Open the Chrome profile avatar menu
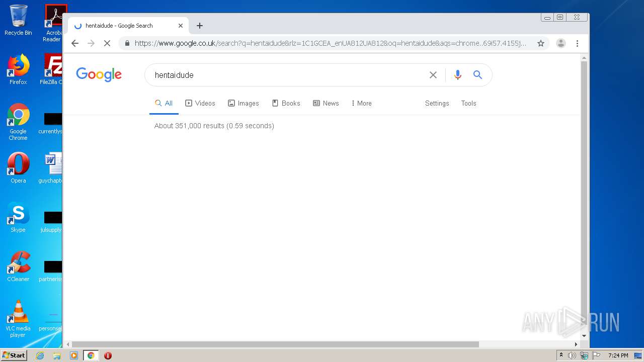The width and height of the screenshot is (644, 362). pos(561,43)
